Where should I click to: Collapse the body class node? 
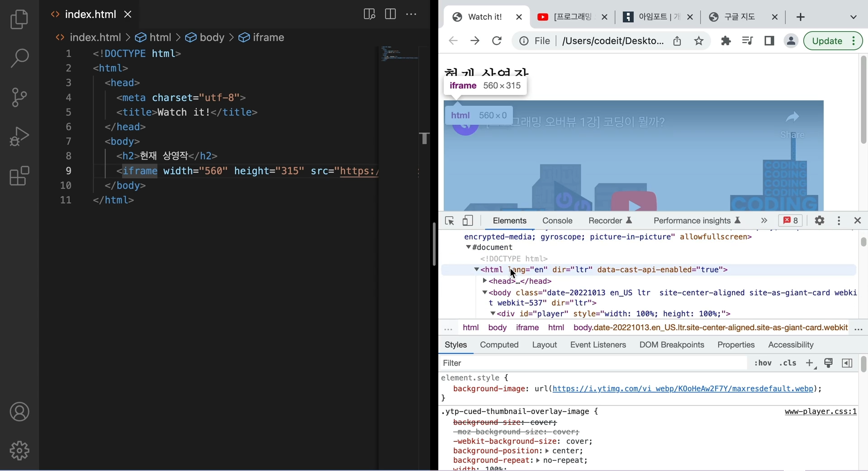coord(485,292)
